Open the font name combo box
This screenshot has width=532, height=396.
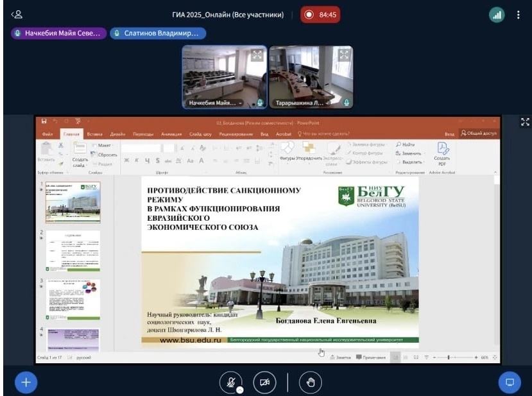click(x=141, y=148)
